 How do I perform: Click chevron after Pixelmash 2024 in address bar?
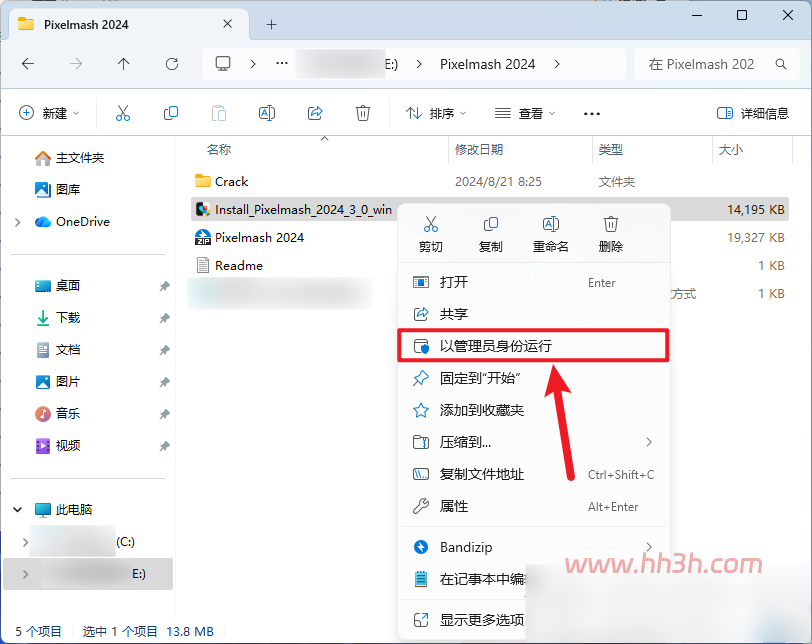click(557, 64)
